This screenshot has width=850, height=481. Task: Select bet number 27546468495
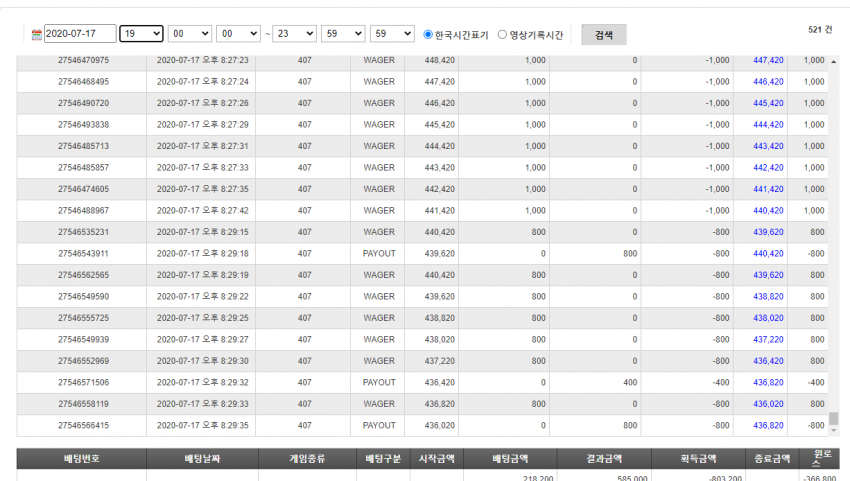(83, 82)
